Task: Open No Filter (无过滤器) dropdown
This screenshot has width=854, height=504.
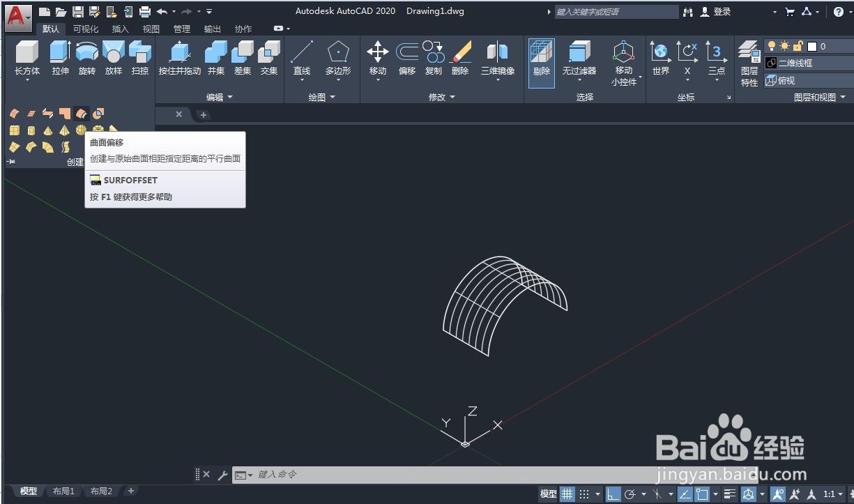Action: (x=579, y=80)
